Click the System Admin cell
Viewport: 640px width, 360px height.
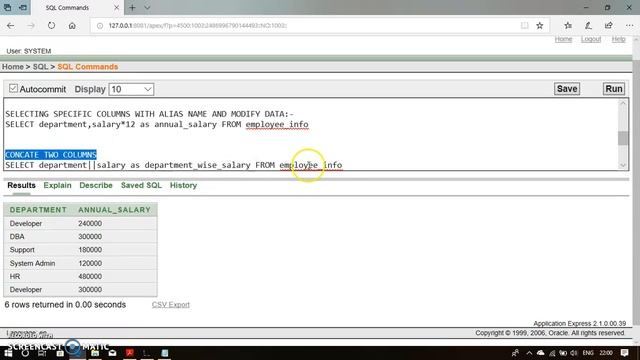[x=32, y=263]
